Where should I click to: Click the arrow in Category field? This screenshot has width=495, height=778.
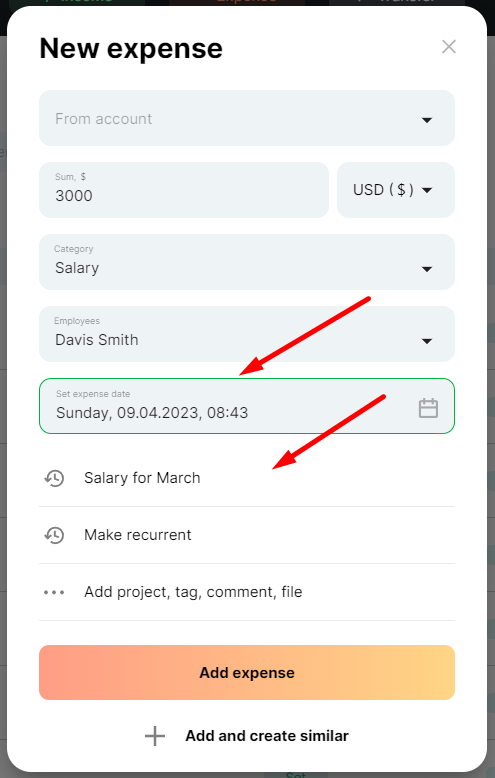tap(427, 269)
